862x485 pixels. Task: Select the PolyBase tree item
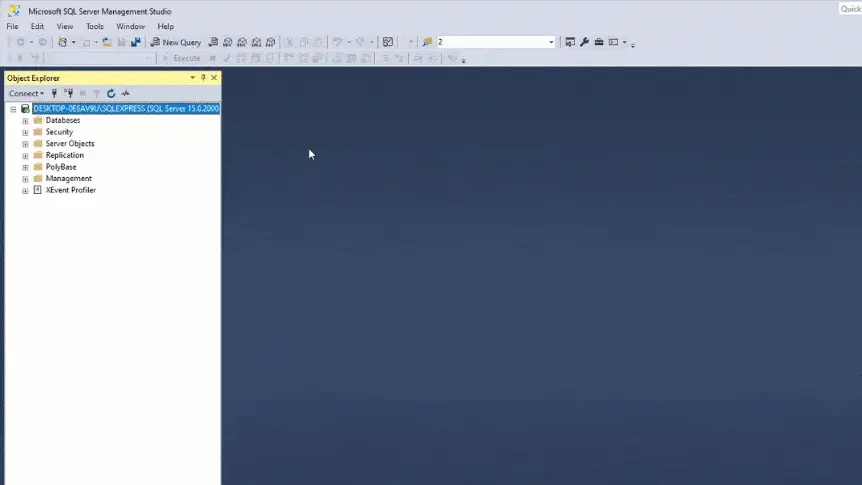pos(61,167)
